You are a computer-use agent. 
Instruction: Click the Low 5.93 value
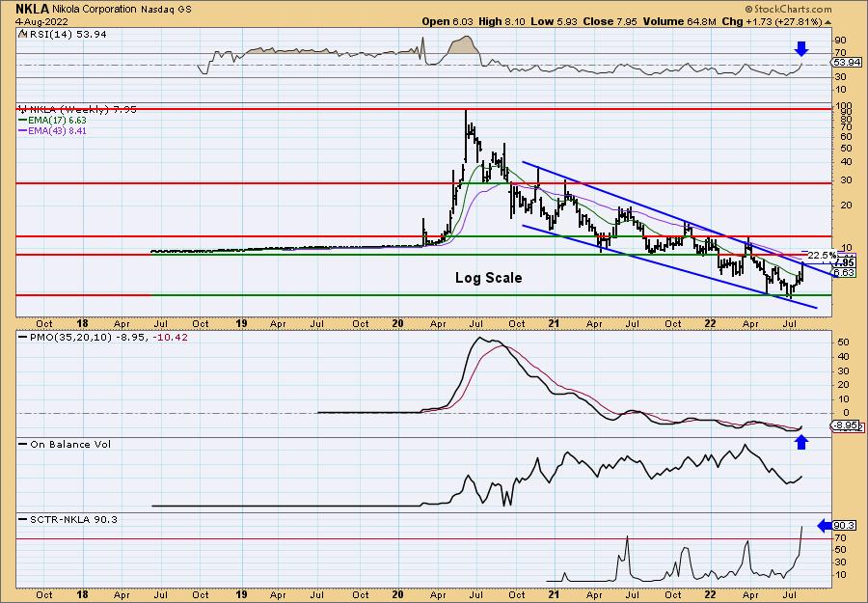point(553,21)
